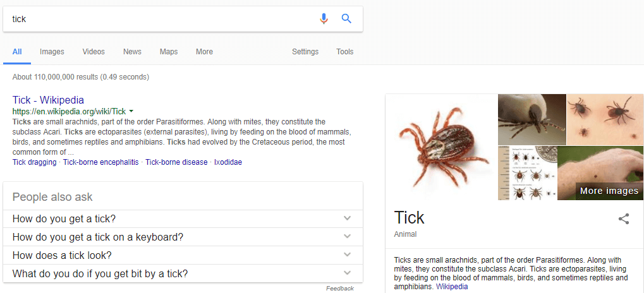Open the large red tick image
This screenshot has height=293, width=644.
442,147
